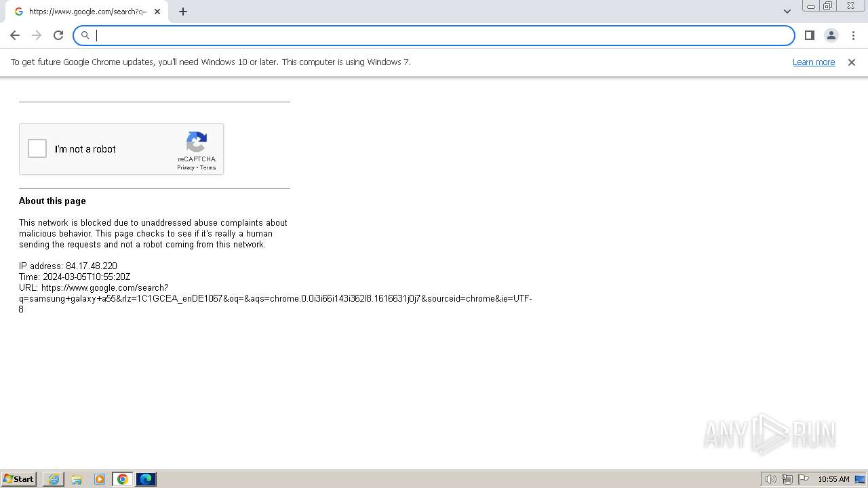The width and height of the screenshot is (868, 488).
Task: Open the reCAPTCHA Privacy link
Action: click(186, 167)
